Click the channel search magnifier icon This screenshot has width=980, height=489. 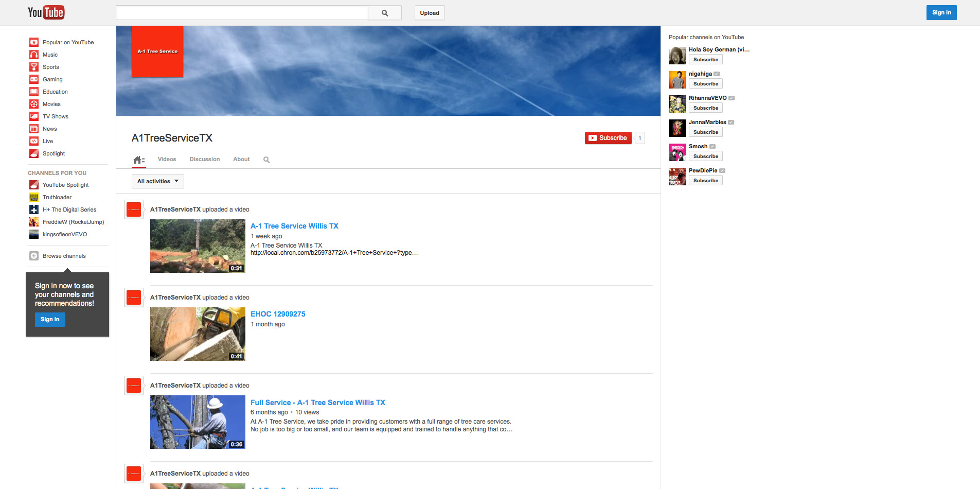tap(266, 160)
